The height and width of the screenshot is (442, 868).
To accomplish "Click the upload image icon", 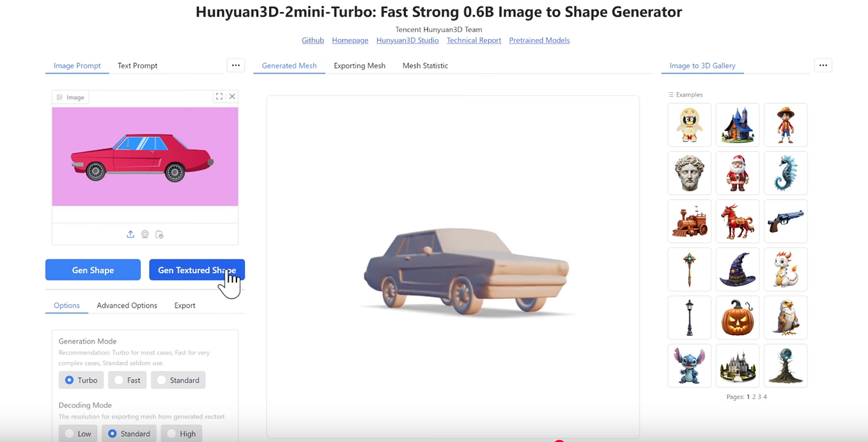I will 130,234.
